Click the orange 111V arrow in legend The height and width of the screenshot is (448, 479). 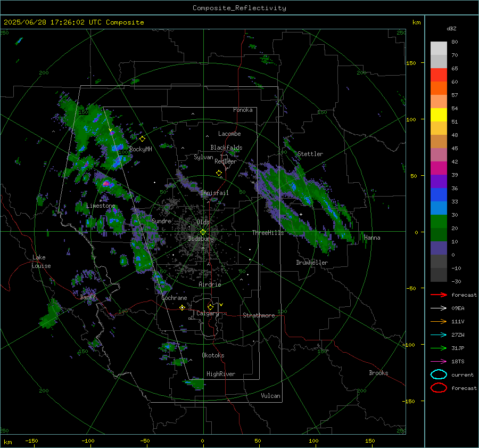[x=439, y=321]
